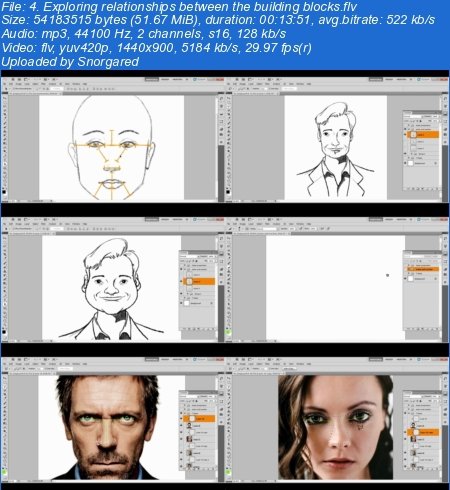The image size is (450, 490).
Task: Select highlighted orange layer in woman photo frame
Action: pos(423,432)
